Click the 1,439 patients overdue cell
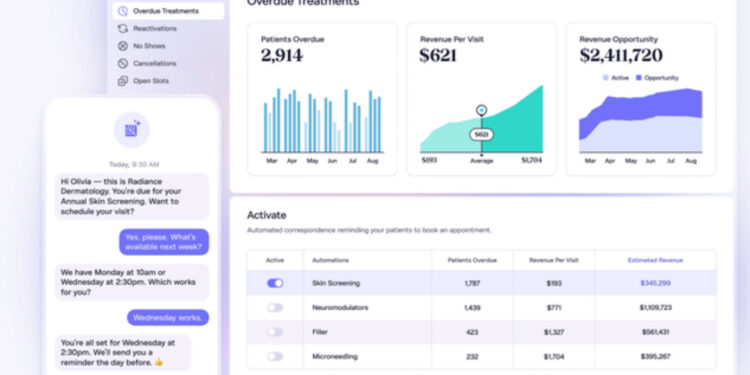 pos(472,308)
